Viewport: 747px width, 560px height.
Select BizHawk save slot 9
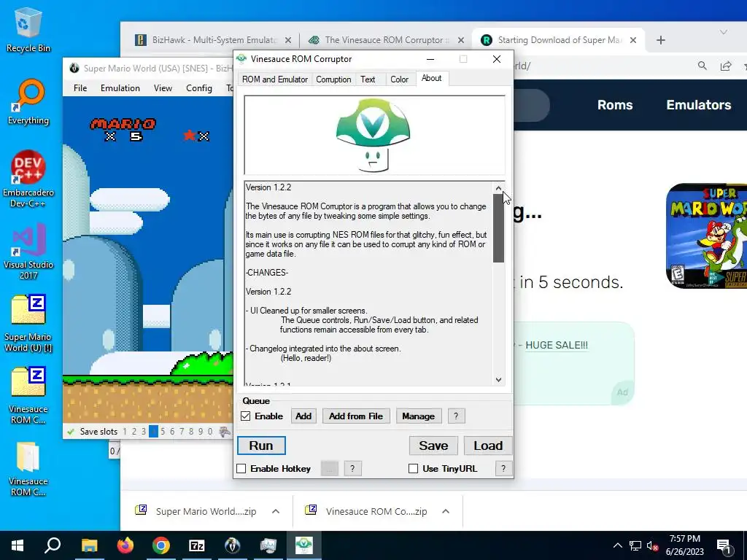tap(201, 432)
